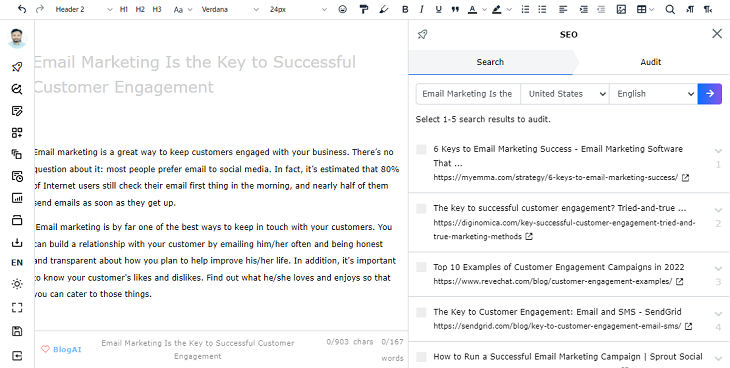Redo the last undone edit
The width and height of the screenshot is (730, 368).
(40, 9)
